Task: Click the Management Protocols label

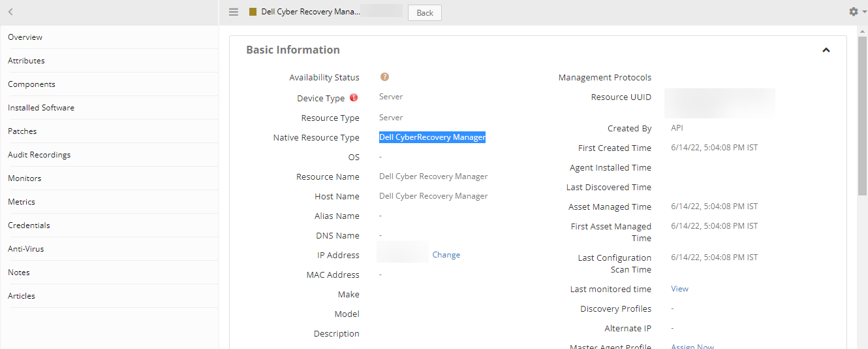Action: coord(605,78)
